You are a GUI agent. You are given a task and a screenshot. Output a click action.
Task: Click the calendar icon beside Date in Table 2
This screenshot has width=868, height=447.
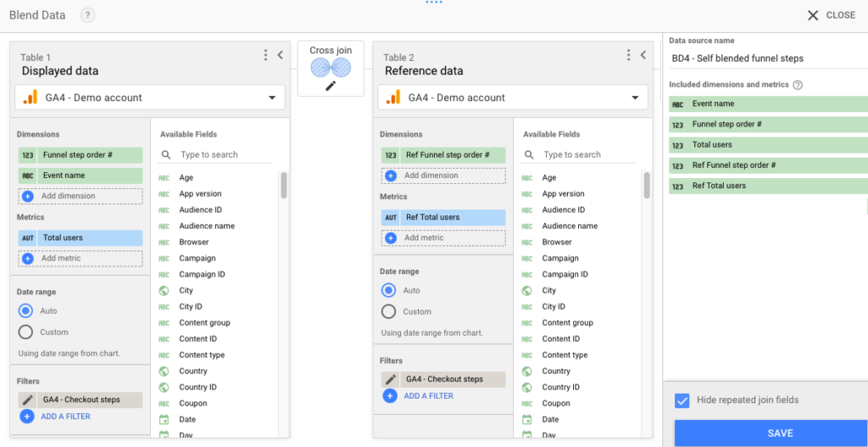tap(527, 419)
